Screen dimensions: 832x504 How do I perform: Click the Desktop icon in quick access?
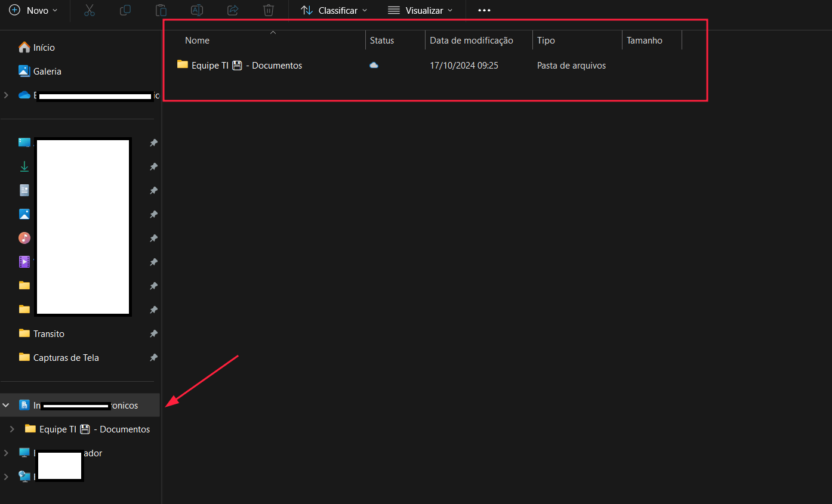24,143
